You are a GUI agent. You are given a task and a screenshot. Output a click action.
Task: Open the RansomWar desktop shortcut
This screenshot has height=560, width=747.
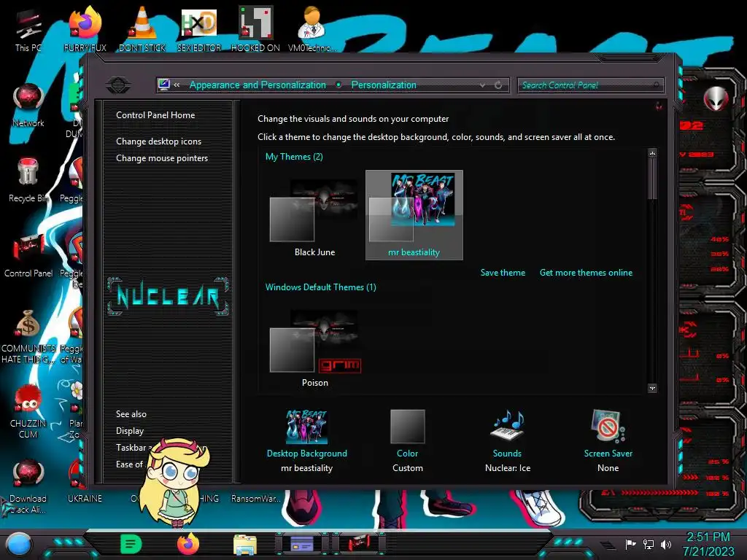point(255,498)
